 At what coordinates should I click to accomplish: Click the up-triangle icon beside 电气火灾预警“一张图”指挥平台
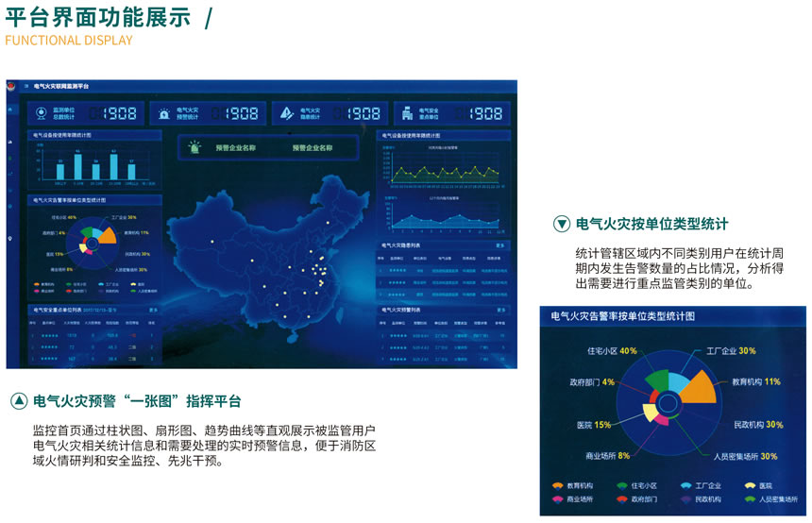(x=19, y=400)
